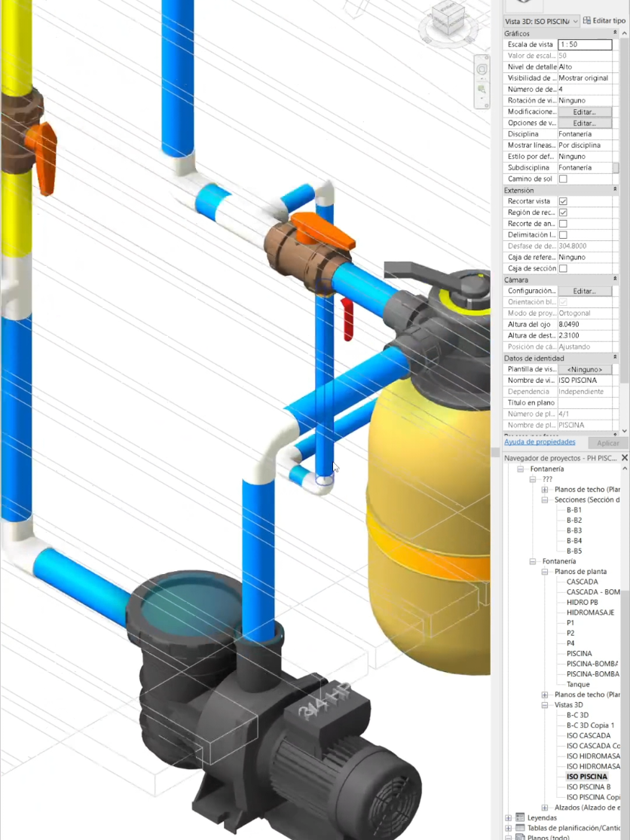The width and height of the screenshot is (630, 840).
Task: Open the B-B3 section view
Action: click(573, 530)
